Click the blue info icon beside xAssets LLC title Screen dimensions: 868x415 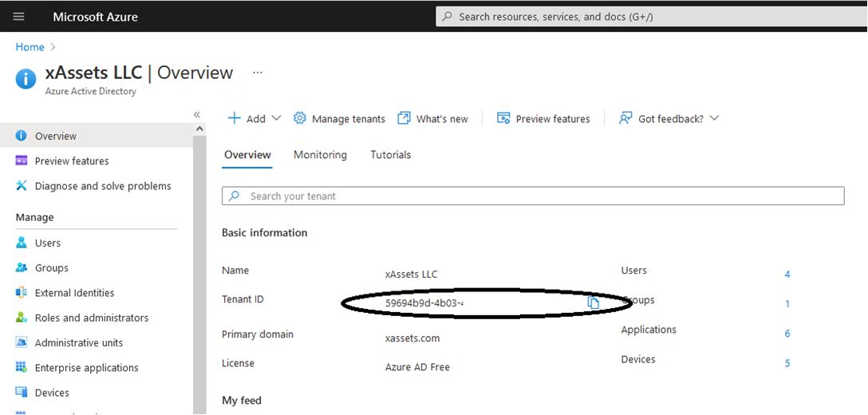[26, 79]
